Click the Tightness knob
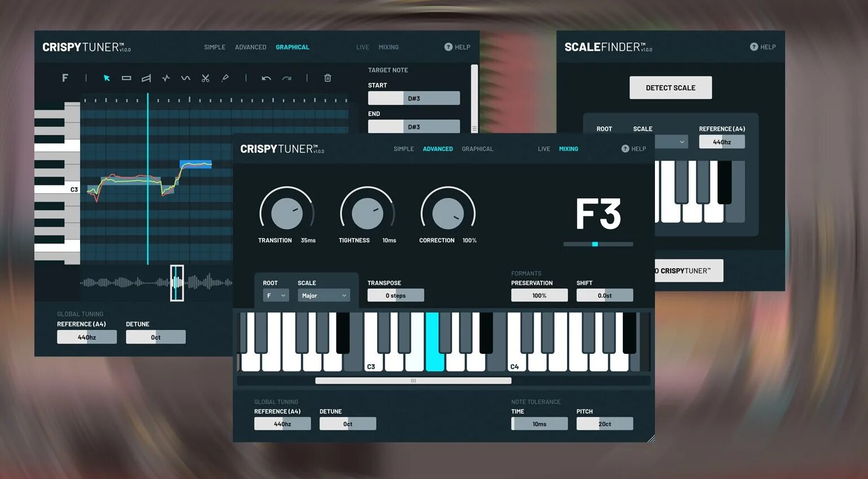The height and width of the screenshot is (479, 868). pos(367,214)
